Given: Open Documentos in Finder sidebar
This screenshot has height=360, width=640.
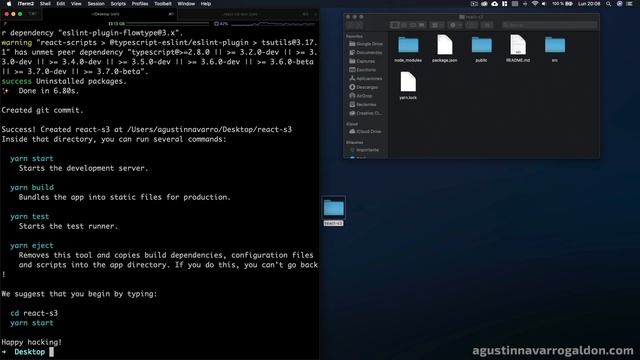Looking at the screenshot, I should click(366, 52).
